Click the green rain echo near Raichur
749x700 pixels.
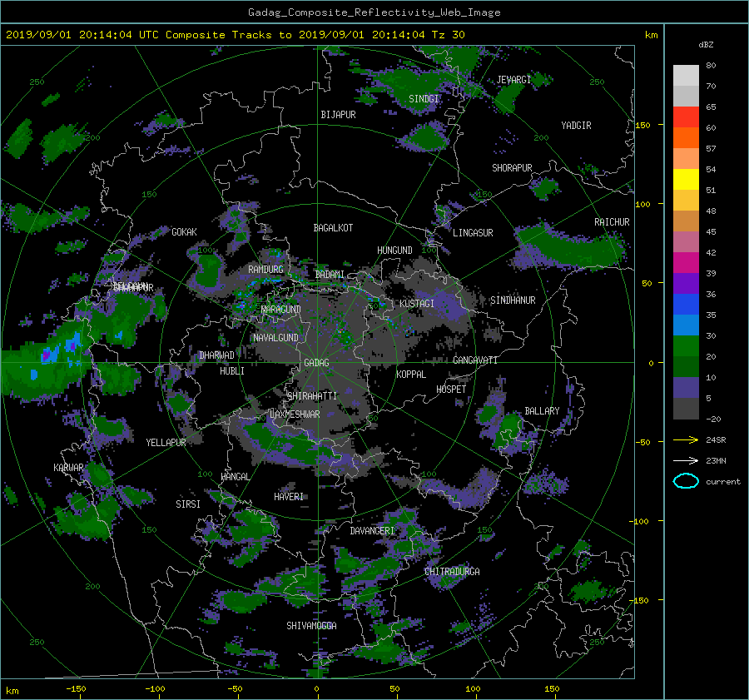tap(571, 249)
